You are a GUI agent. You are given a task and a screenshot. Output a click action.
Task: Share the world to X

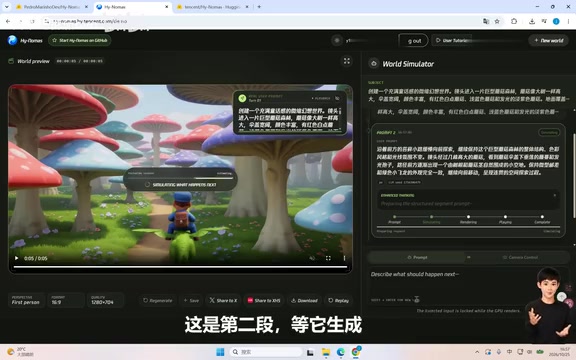point(223,300)
